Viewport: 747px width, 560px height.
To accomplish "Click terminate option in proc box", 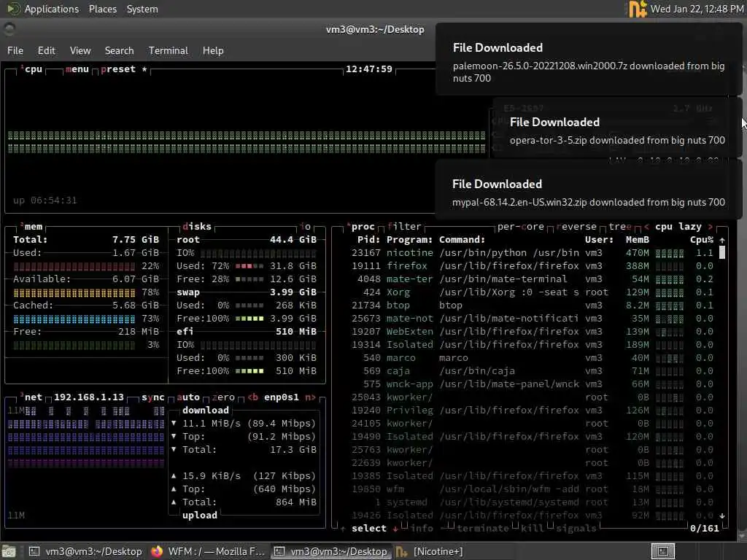I will point(483,529).
